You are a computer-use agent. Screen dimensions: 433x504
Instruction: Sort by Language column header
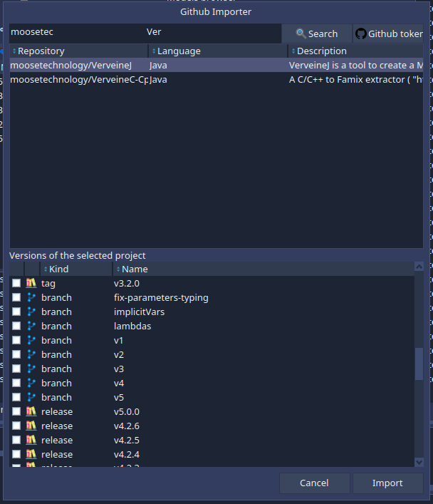(x=218, y=51)
